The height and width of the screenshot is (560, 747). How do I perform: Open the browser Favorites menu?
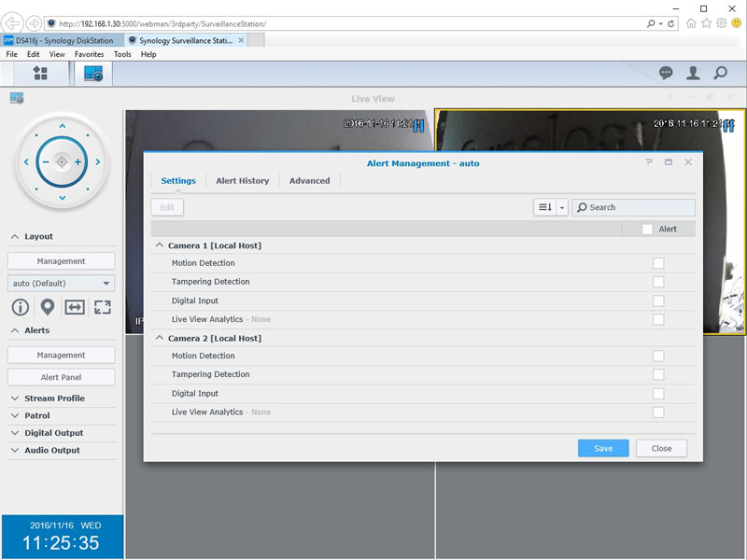coord(89,54)
